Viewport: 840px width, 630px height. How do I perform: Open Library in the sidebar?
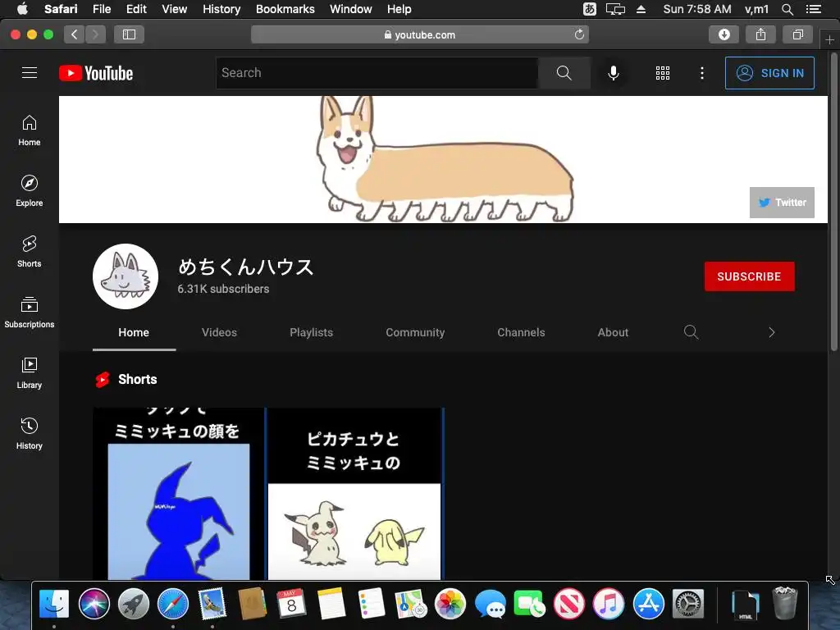pyautogui.click(x=30, y=373)
